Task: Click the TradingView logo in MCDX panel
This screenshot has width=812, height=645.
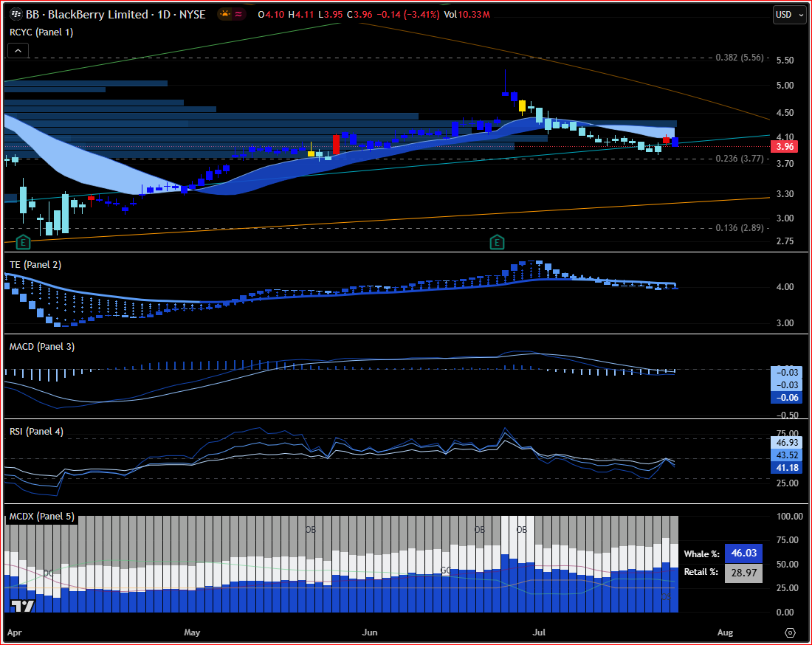Action: (23, 606)
